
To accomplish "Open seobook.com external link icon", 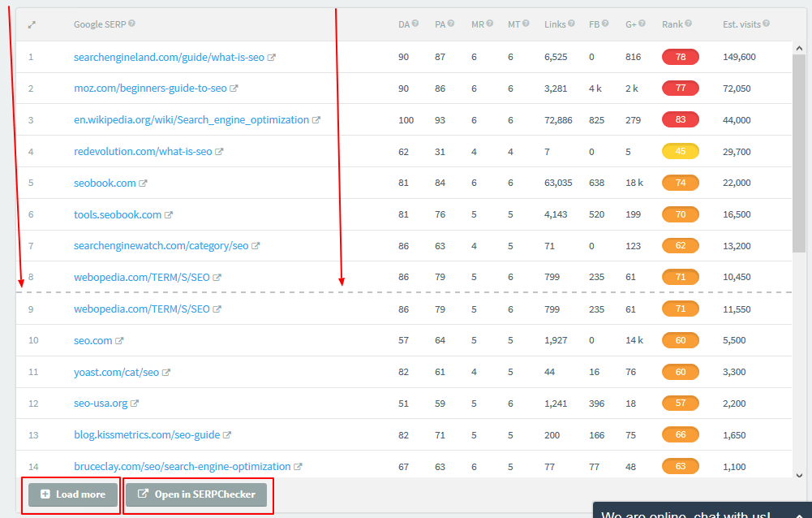I will pyautogui.click(x=144, y=183).
